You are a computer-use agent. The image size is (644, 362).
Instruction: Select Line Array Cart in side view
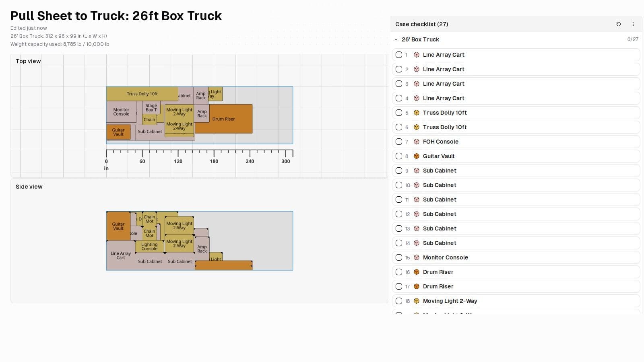pos(120,255)
